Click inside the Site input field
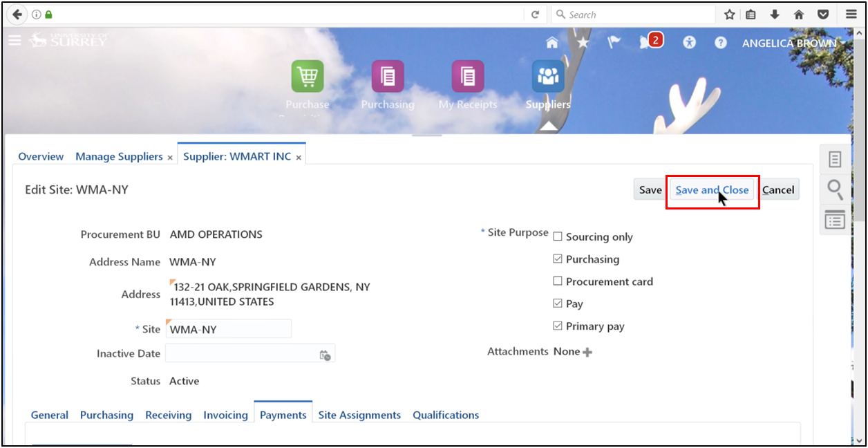Screen dimensions: 868x448 (228, 328)
